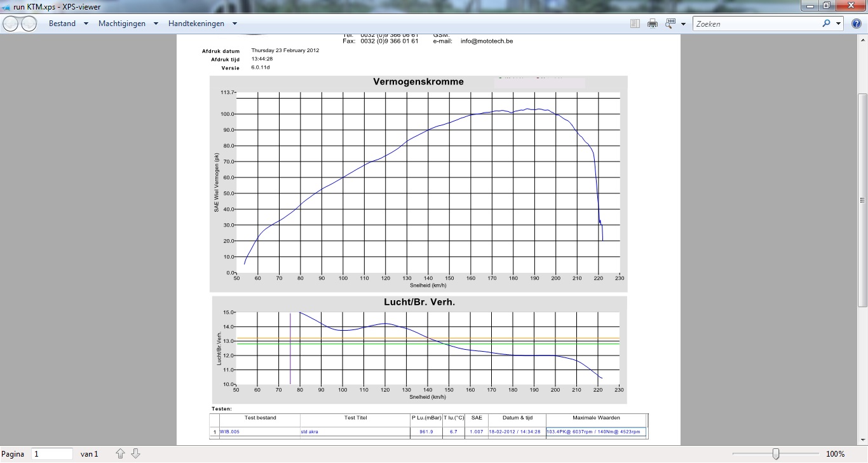Viewport: 868px width, 463px height.
Task: Click the back navigation arrow button
Action: [11, 24]
